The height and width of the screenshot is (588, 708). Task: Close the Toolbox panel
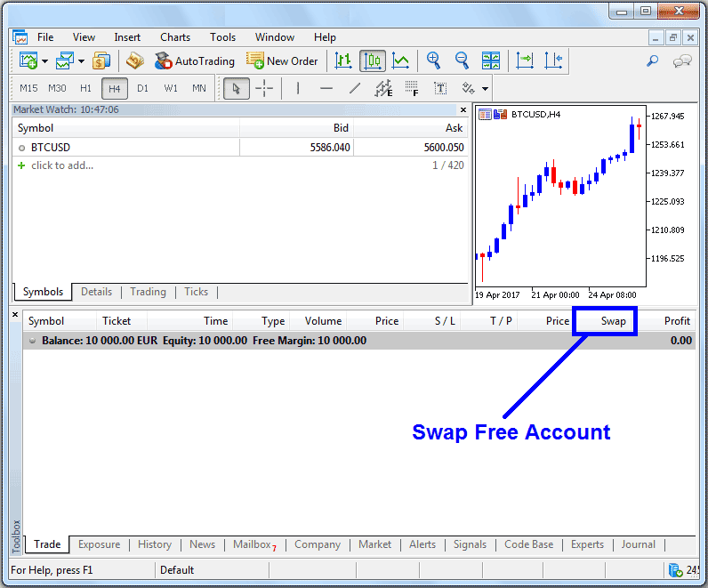pyautogui.click(x=15, y=314)
